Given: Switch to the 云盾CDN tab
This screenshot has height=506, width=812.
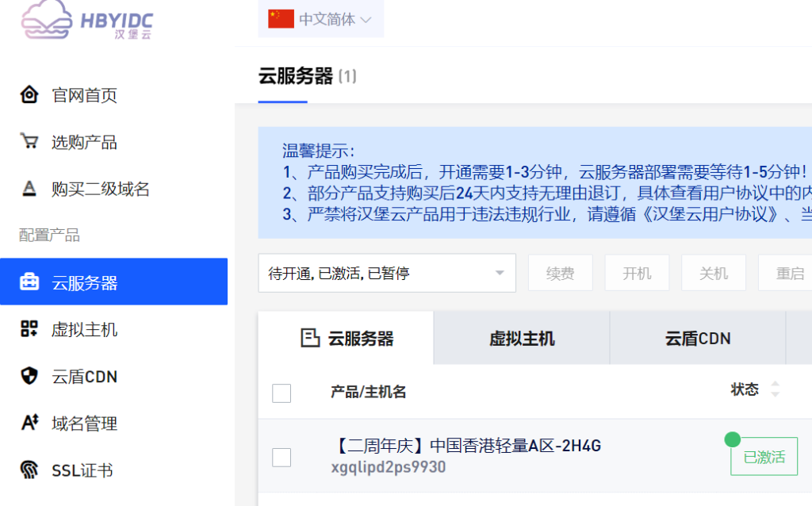Looking at the screenshot, I should tap(698, 339).
